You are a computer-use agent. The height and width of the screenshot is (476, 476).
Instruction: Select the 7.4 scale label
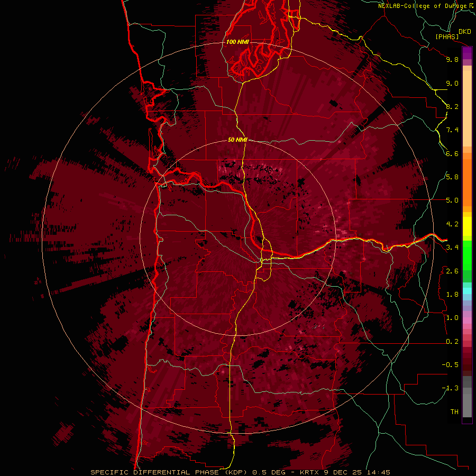452,130
